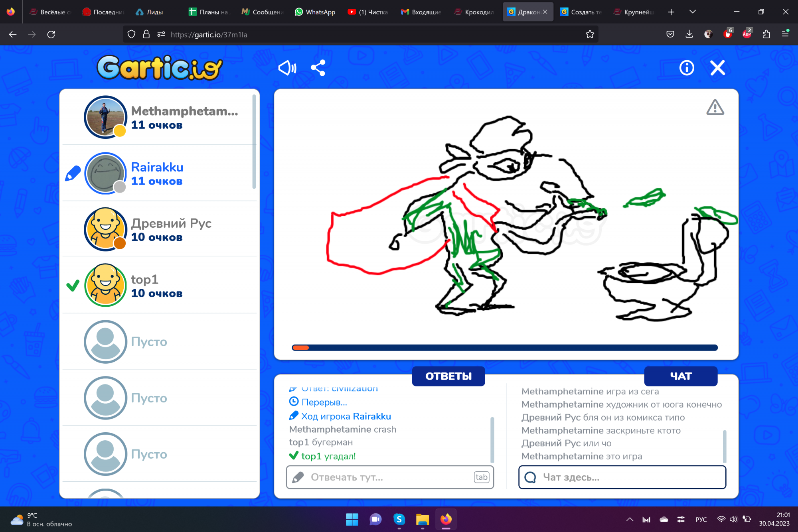Open the magnifier icon in the chat field
This screenshot has height=532, width=798.
tap(531, 477)
